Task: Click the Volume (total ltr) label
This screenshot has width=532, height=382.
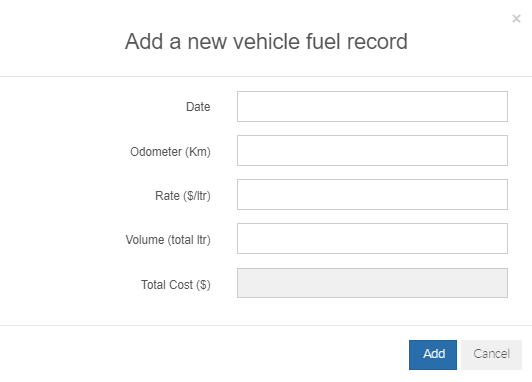Action: [x=168, y=240]
